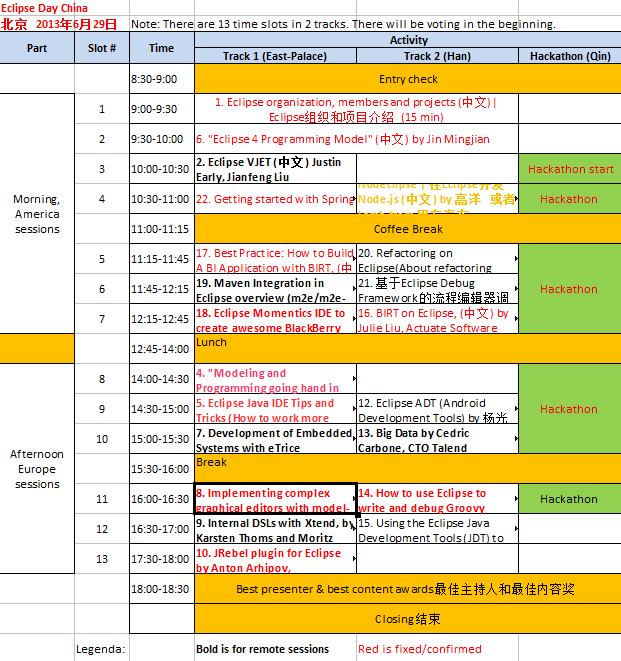Select the "Coffee Break" cell
The width and height of the screenshot is (621, 661).
(x=408, y=229)
